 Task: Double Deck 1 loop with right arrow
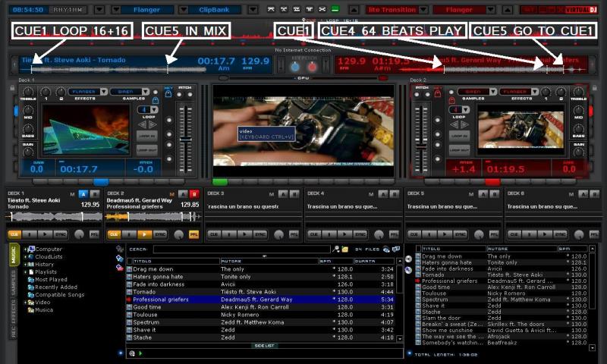click(x=153, y=124)
